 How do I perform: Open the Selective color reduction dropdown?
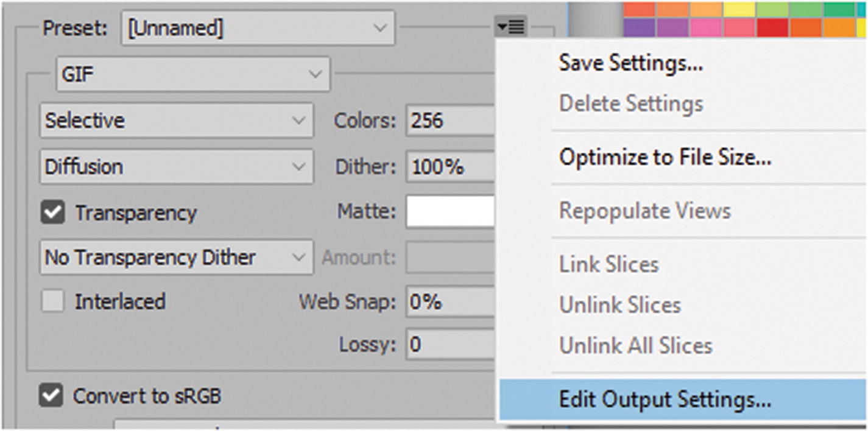(x=176, y=121)
